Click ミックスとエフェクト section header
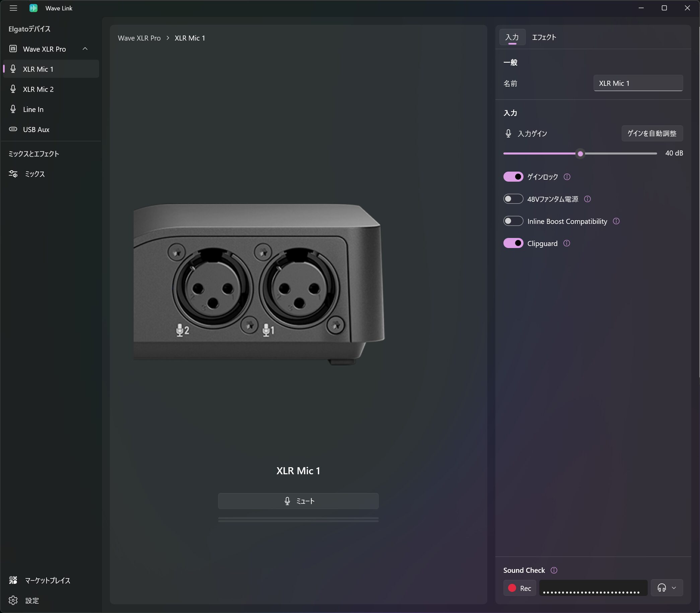Screen dimensions: 700x613 33,154
